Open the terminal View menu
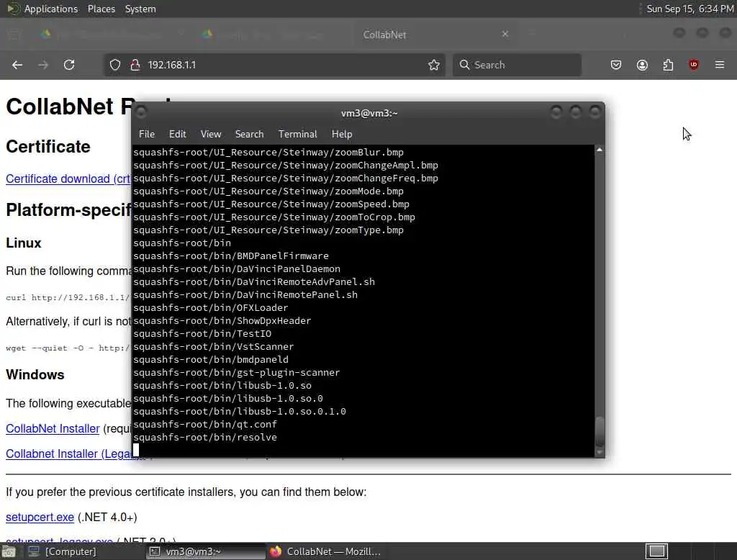The height and width of the screenshot is (560, 737). (x=211, y=134)
